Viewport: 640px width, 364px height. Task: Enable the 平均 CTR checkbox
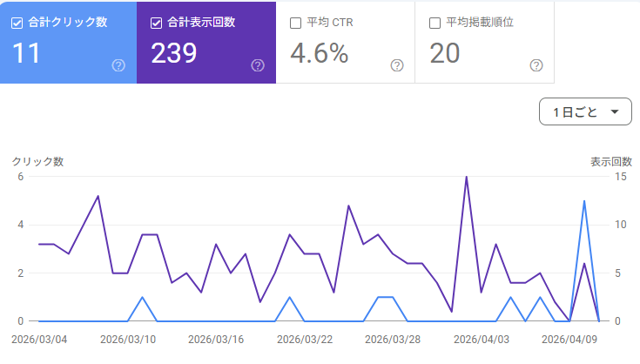point(295,24)
